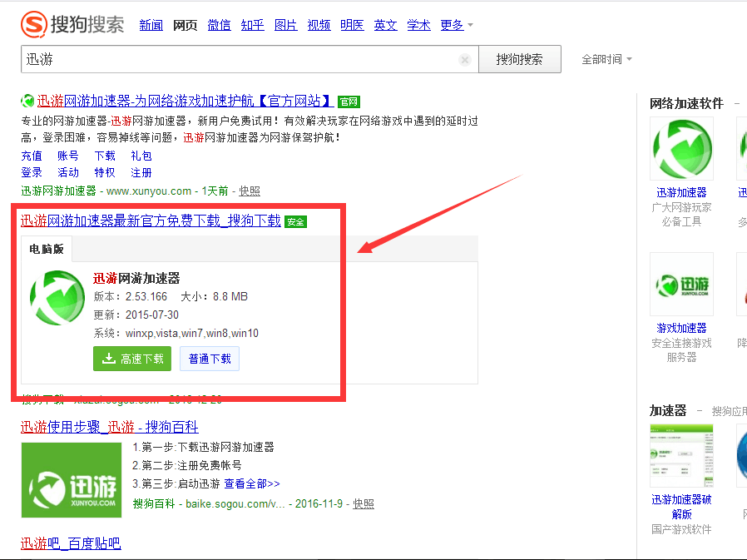This screenshot has height=560, width=747.
Task: Click the 普通下载 button
Action: click(x=210, y=359)
